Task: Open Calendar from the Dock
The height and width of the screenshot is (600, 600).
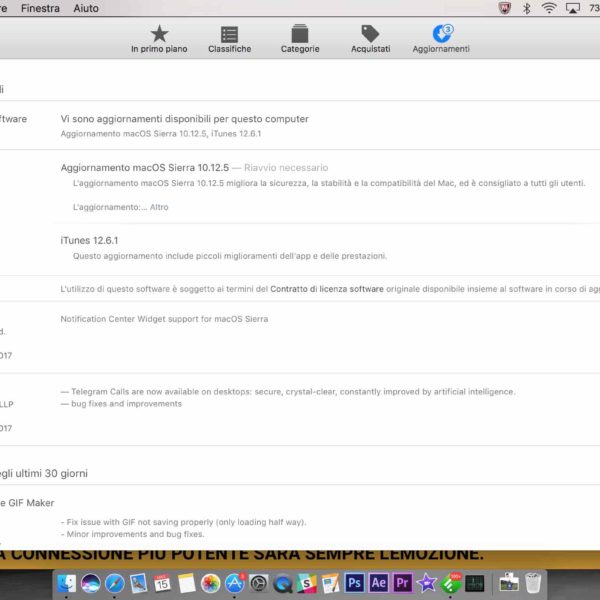Action: point(162,583)
